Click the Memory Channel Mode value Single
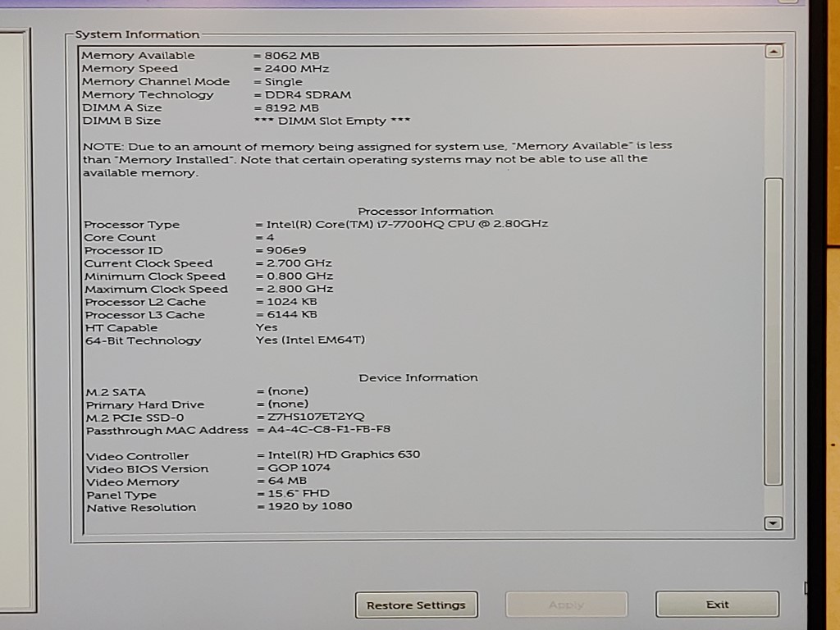The image size is (840, 630). (283, 82)
